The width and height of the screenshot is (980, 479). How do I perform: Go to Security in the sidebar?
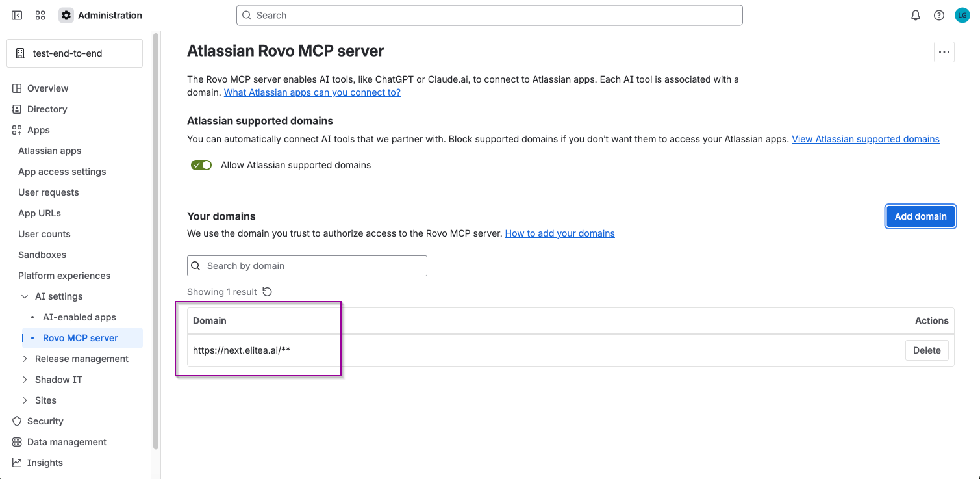pyautogui.click(x=45, y=421)
